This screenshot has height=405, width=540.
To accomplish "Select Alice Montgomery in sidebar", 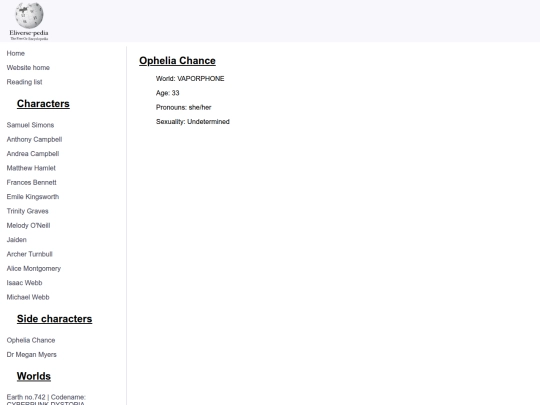I will click(34, 269).
